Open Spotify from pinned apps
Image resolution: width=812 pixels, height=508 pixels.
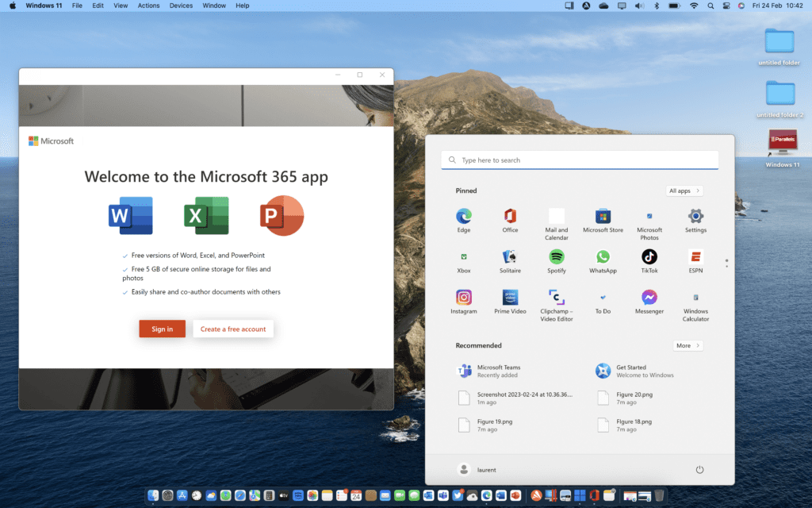point(556,261)
